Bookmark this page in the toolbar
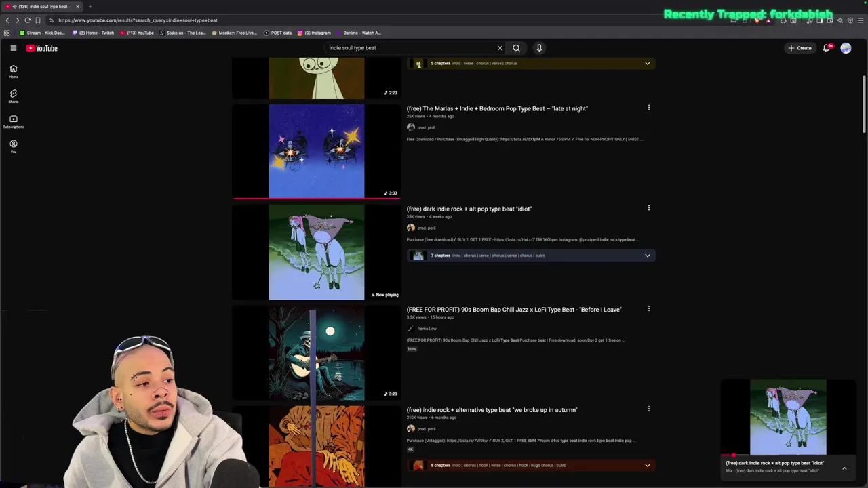The width and height of the screenshot is (868, 488). tap(38, 20)
